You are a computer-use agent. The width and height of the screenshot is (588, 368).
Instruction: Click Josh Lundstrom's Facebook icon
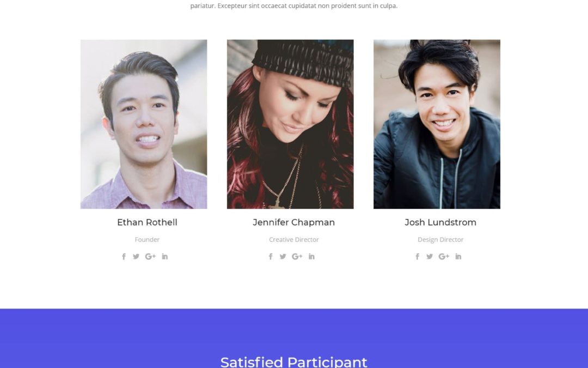(x=418, y=257)
